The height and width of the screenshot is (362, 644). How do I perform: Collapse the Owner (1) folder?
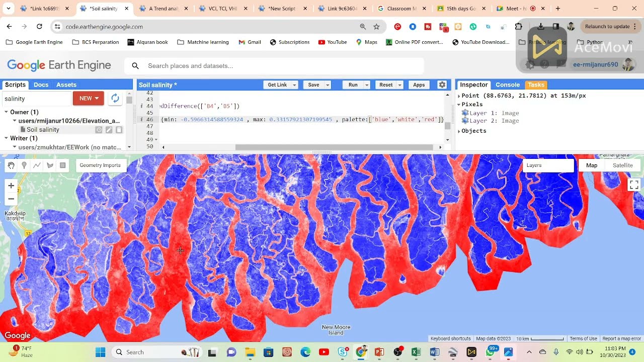tap(7, 112)
